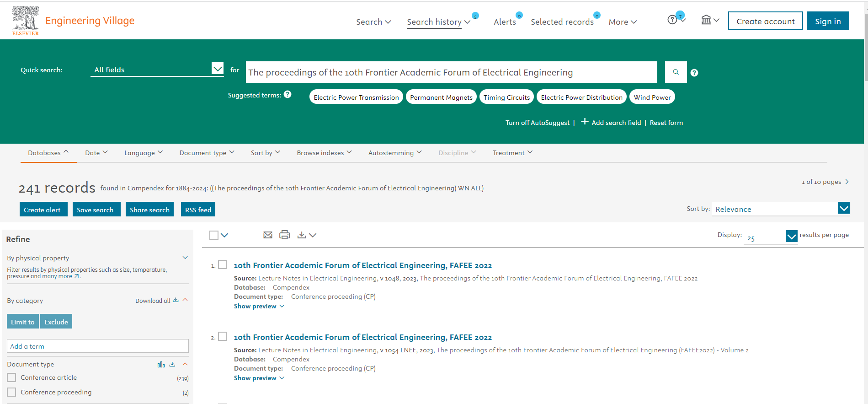Open download options chevron
Viewport: 868px width, 404px height.
(313, 235)
